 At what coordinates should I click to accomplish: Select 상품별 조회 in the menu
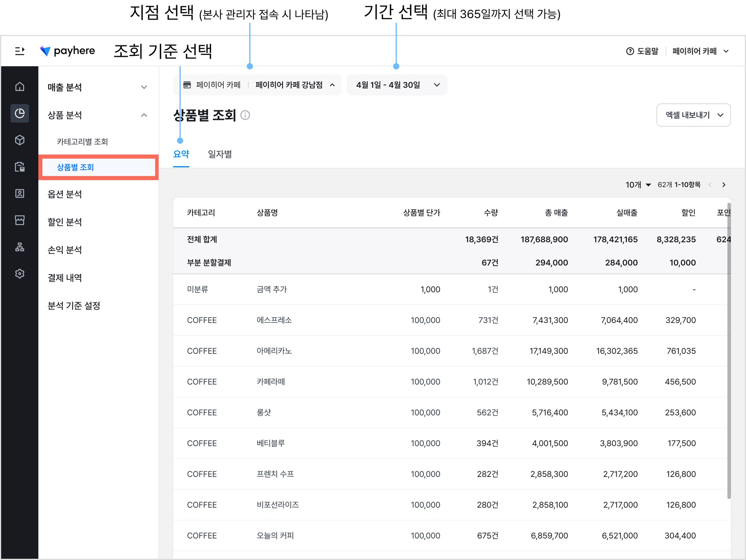pos(98,167)
